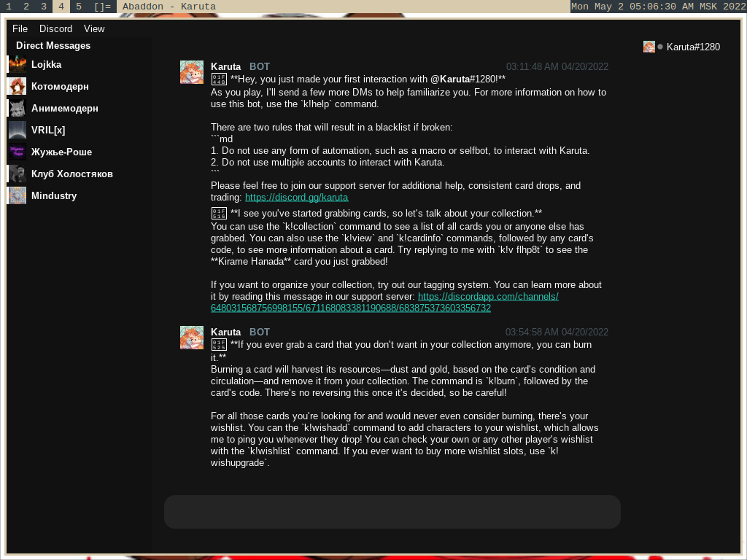Click the clock in the status bar
Image resolution: width=747 pixels, height=560 pixels.
[x=659, y=6]
